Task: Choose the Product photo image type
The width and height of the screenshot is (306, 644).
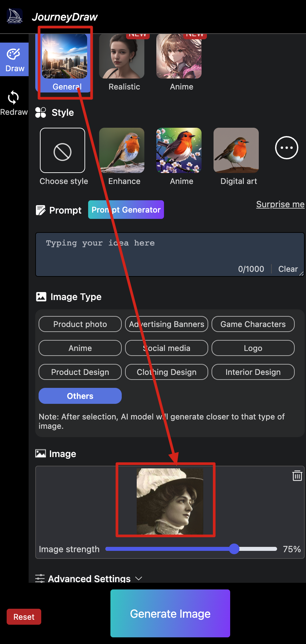Action: tap(80, 324)
